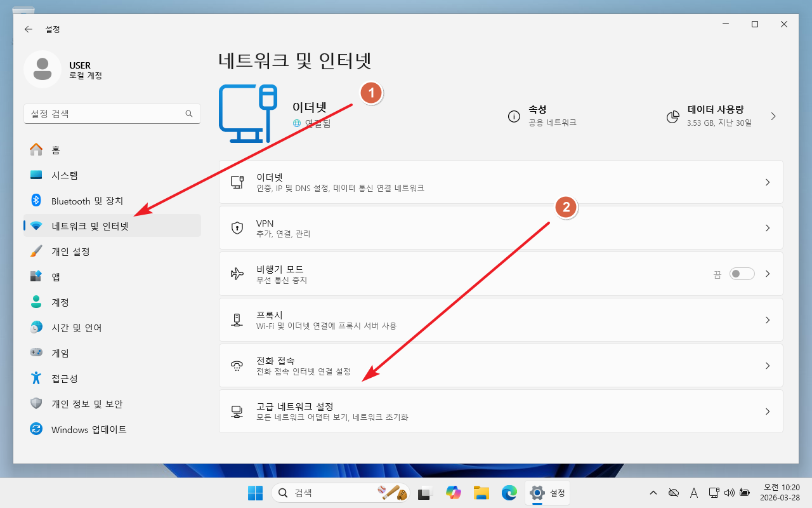Click the 설정 검색 input field
812x508 pixels.
[x=105, y=114]
